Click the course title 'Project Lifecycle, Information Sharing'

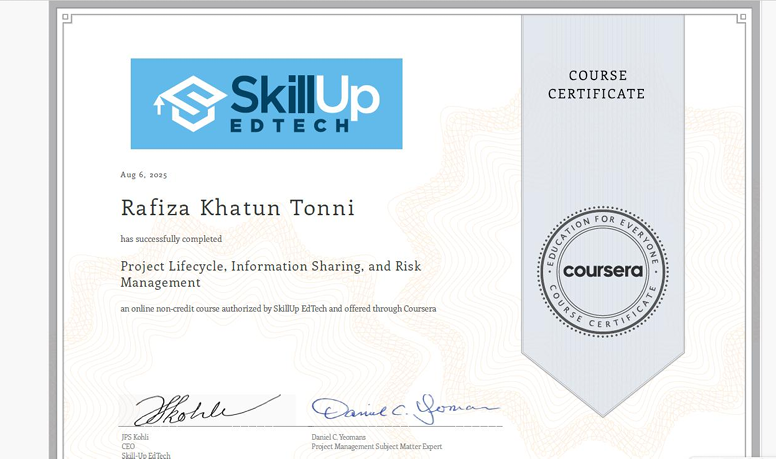[x=270, y=267]
